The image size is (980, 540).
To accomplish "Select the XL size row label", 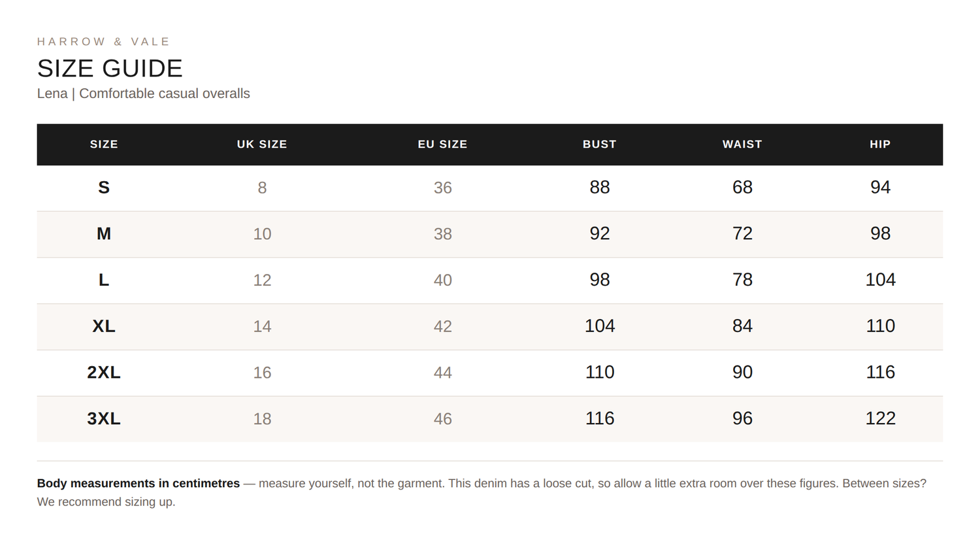I will point(104,326).
